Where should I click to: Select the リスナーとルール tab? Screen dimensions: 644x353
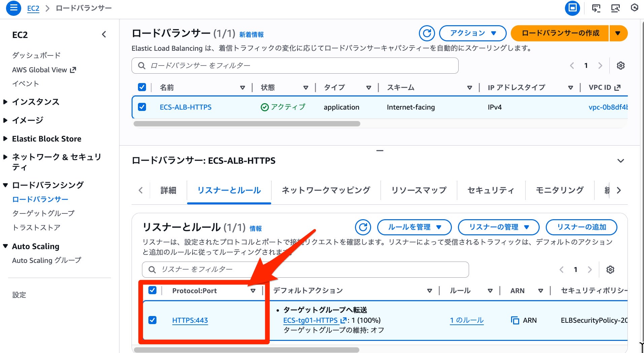coord(229,191)
